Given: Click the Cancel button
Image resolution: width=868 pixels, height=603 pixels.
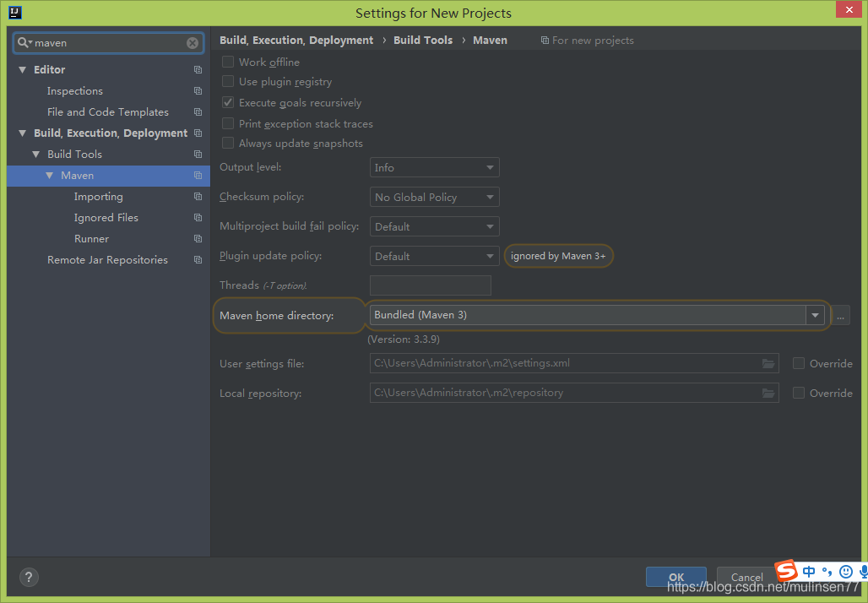Looking at the screenshot, I should (x=746, y=577).
